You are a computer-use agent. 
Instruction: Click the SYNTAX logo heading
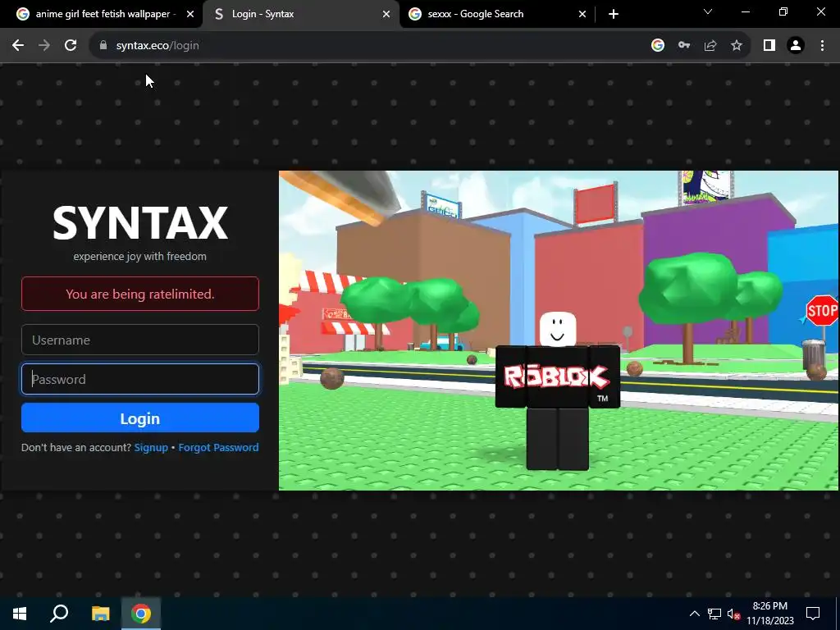point(140,223)
